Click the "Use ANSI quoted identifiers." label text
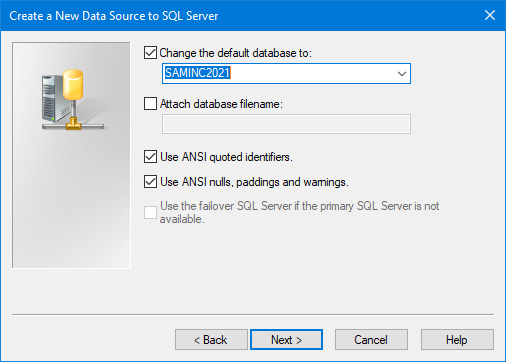506x362 pixels. pyautogui.click(x=226, y=157)
